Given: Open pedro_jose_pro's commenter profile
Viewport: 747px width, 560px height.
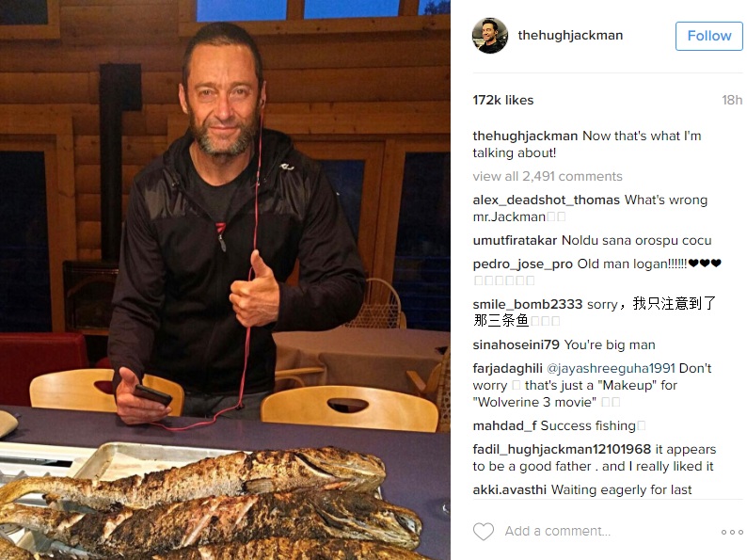Looking at the screenshot, I should pyautogui.click(x=522, y=264).
